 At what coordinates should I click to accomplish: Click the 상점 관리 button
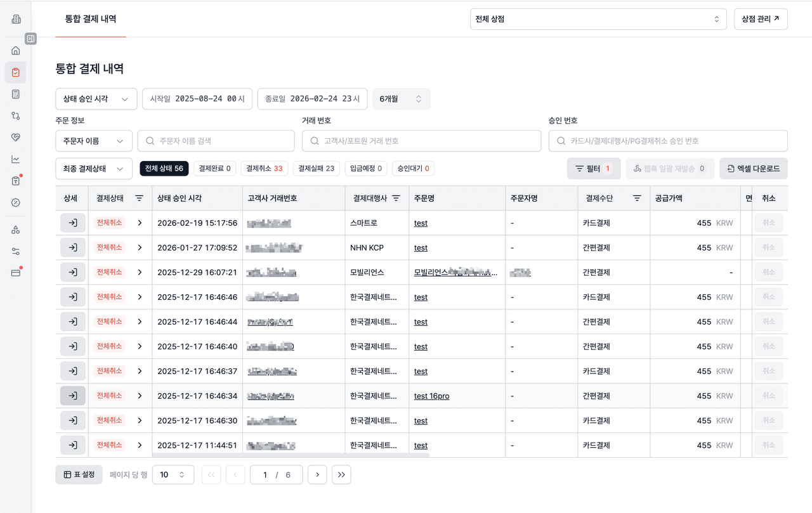point(760,19)
